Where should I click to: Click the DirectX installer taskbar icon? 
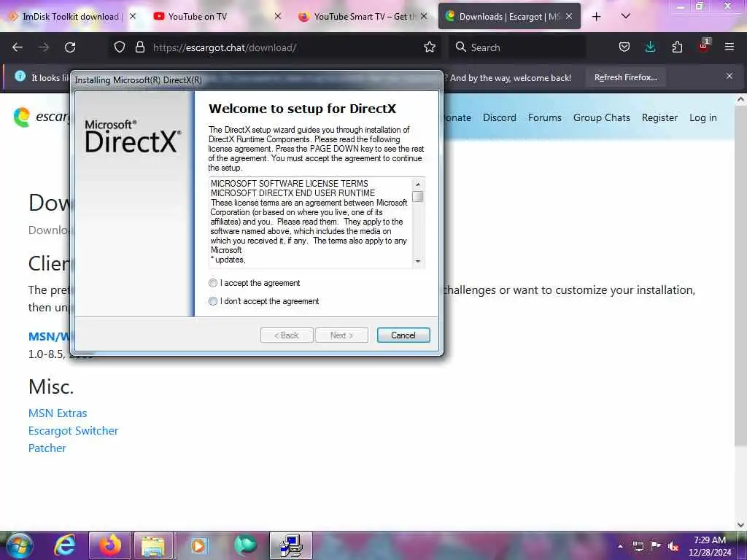[x=290, y=545]
